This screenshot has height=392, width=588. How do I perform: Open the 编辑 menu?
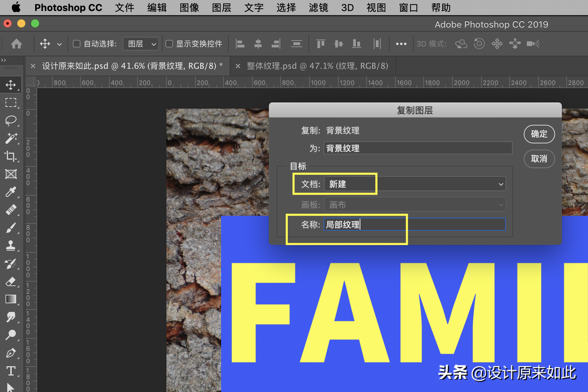coord(157,8)
